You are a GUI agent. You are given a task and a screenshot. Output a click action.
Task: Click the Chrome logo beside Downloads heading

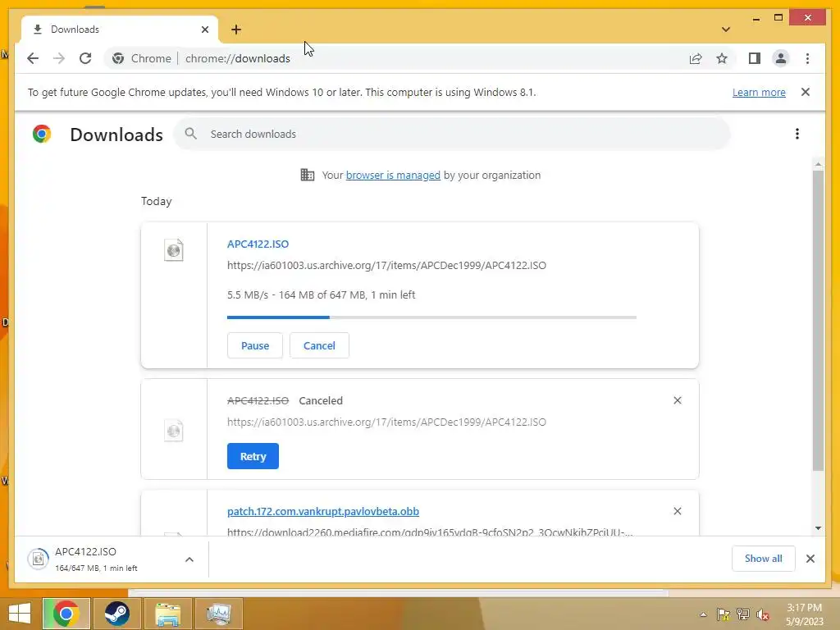42,134
